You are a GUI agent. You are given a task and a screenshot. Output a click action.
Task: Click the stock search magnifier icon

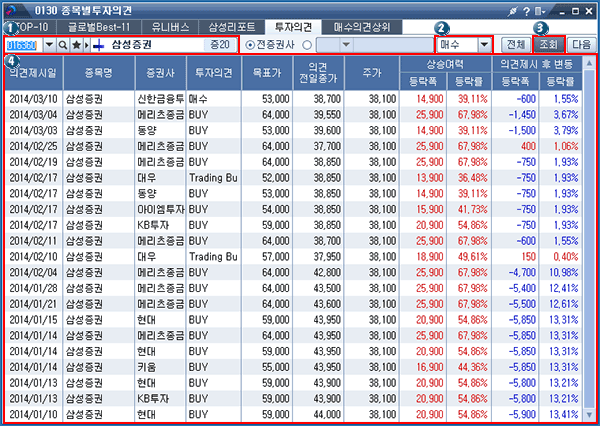pyautogui.click(x=63, y=45)
